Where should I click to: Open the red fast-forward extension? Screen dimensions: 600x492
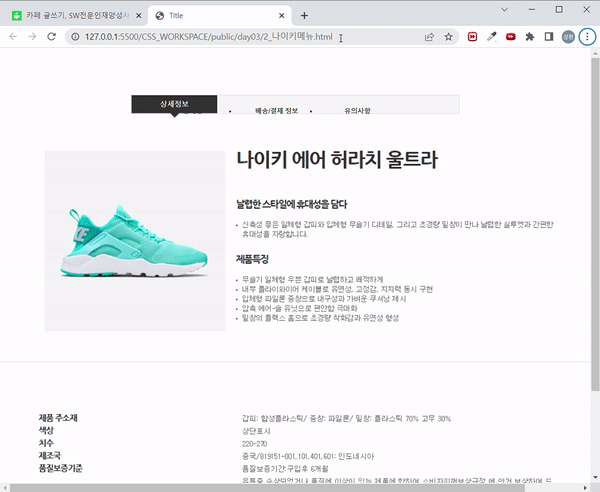pos(473,37)
